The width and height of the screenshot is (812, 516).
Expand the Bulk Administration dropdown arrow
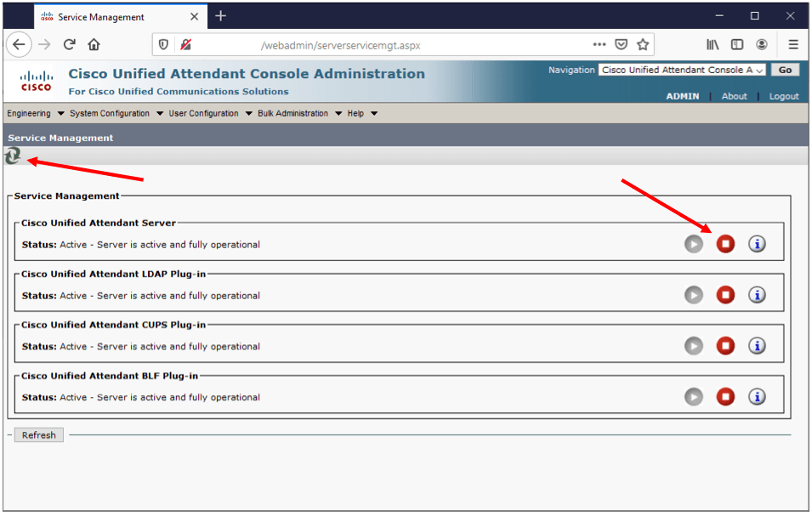coord(338,114)
